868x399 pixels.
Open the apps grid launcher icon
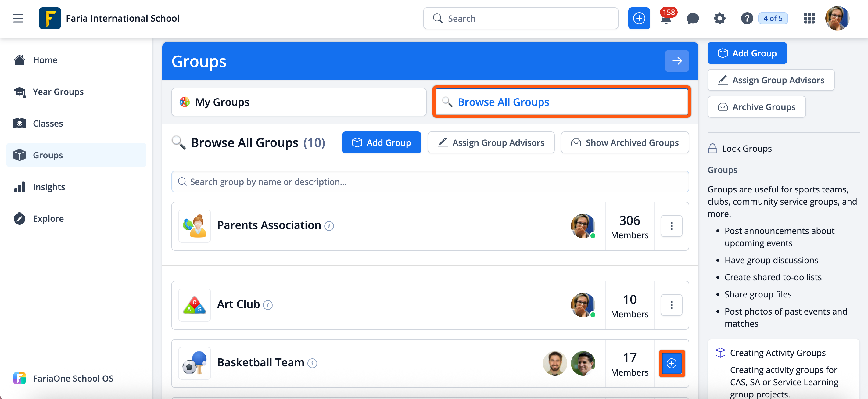tap(809, 18)
